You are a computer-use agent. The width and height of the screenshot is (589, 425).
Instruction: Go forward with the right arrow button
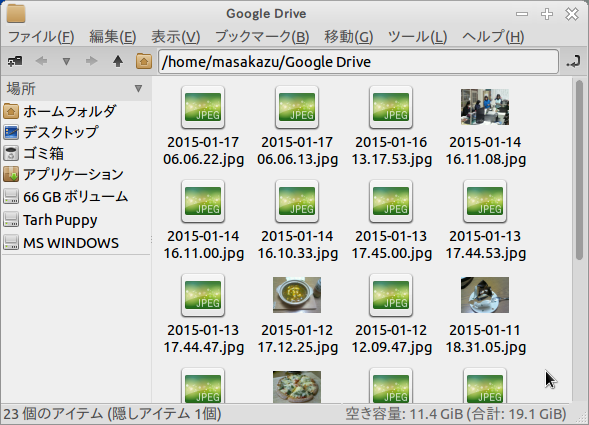click(x=91, y=61)
